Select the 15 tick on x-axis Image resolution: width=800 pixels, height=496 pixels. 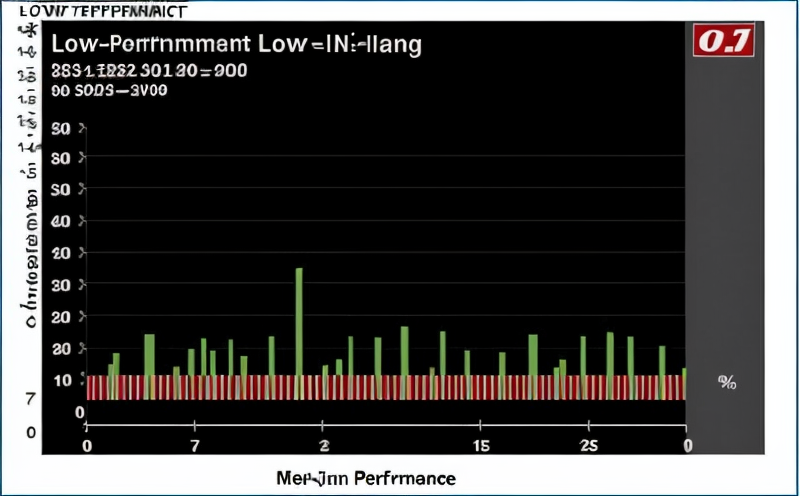pos(481,445)
